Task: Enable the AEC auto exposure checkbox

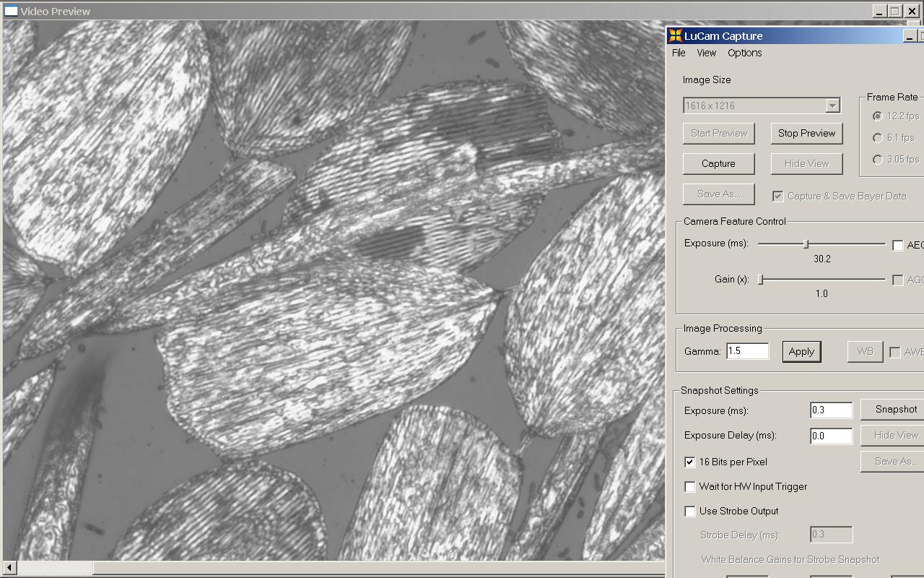Action: point(897,246)
